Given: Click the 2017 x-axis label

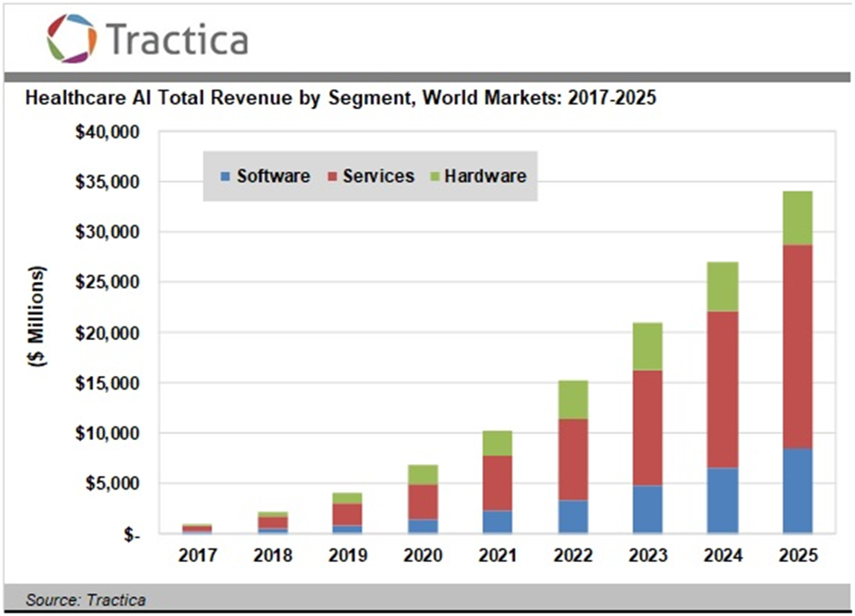Looking at the screenshot, I should click(198, 555).
